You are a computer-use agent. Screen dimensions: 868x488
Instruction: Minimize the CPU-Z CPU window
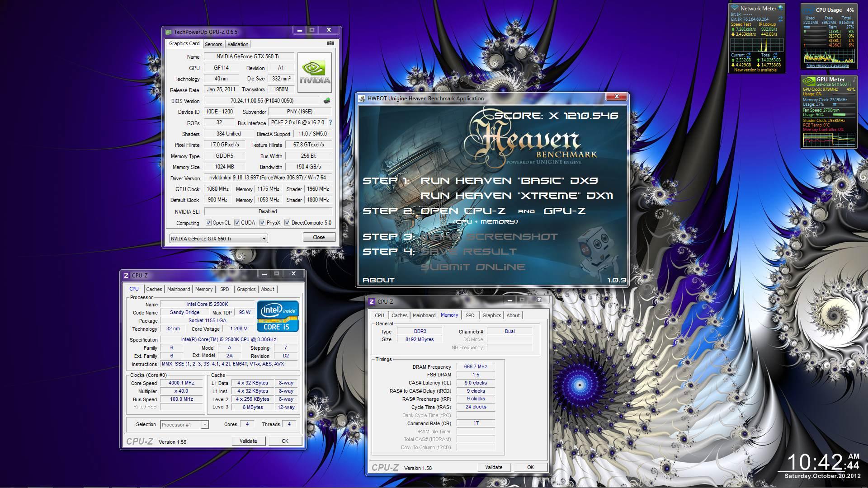pyautogui.click(x=264, y=274)
